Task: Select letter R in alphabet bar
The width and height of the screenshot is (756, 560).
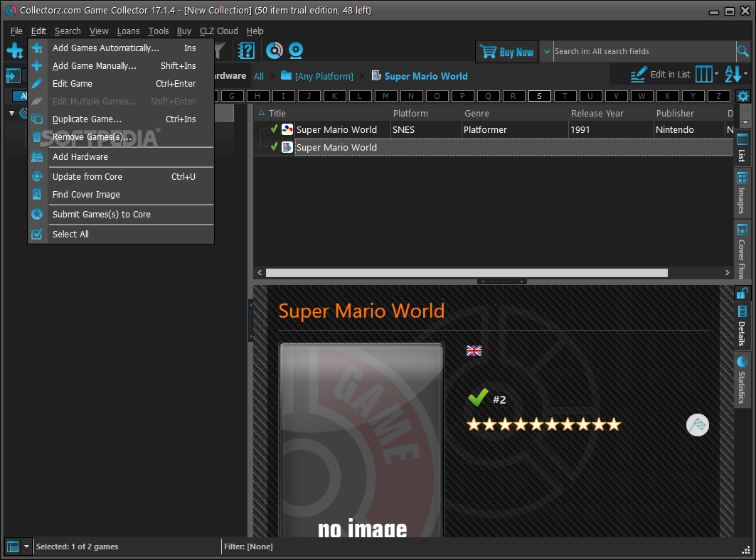Action: point(513,96)
